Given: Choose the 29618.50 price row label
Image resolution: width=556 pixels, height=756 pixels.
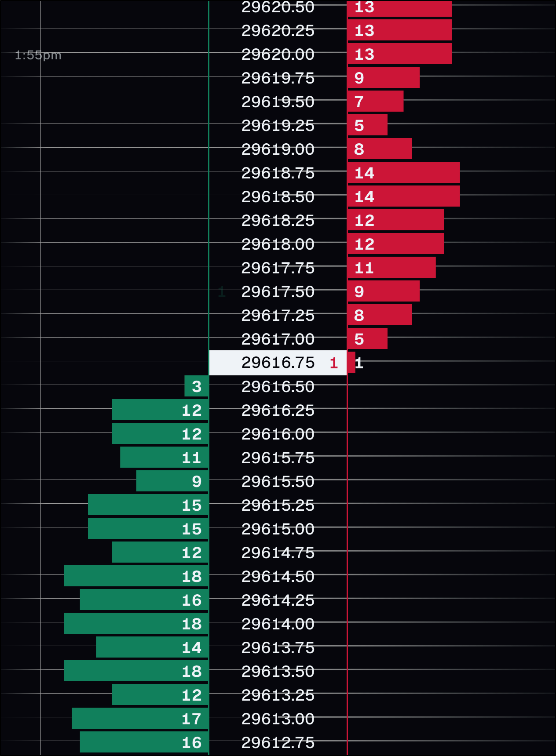Looking at the screenshot, I should 278,196.
